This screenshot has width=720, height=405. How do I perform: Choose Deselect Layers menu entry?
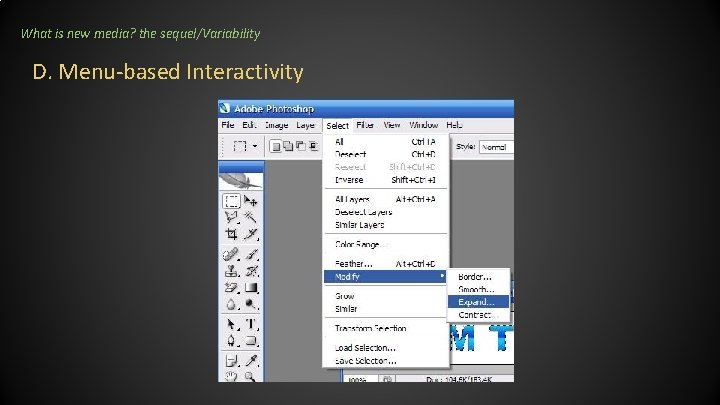pyautogui.click(x=385, y=212)
